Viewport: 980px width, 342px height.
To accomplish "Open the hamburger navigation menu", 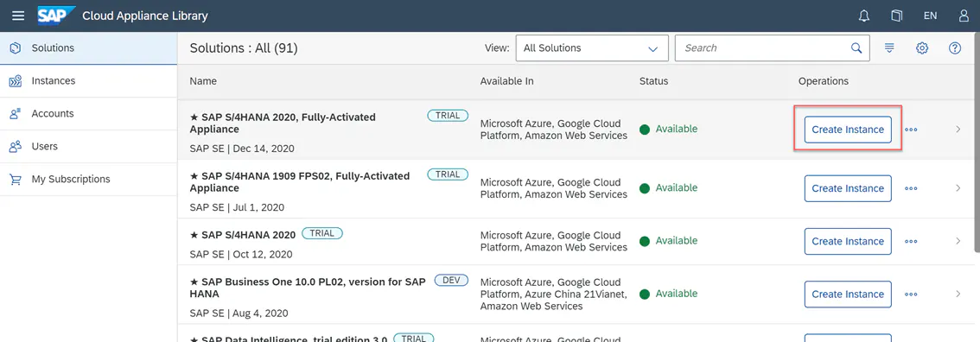I will click(x=18, y=16).
